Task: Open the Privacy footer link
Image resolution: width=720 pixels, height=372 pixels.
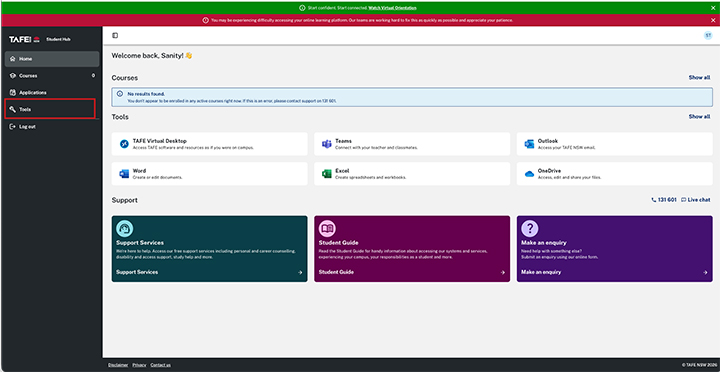Action: point(139,365)
